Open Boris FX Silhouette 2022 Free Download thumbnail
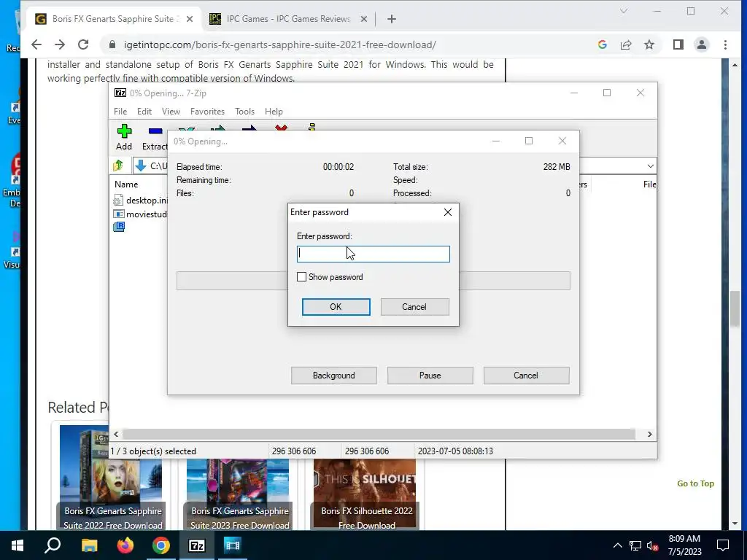This screenshot has width=747, height=560. (365, 494)
